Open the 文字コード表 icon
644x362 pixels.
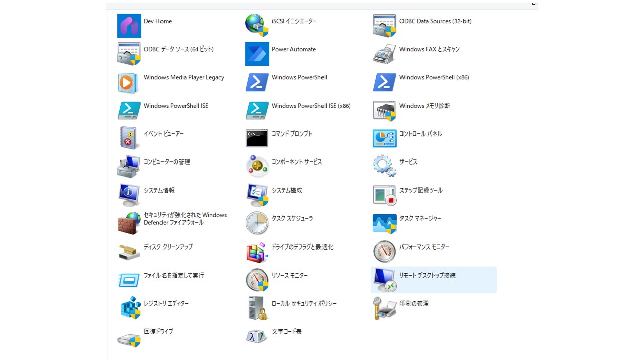[257, 336]
